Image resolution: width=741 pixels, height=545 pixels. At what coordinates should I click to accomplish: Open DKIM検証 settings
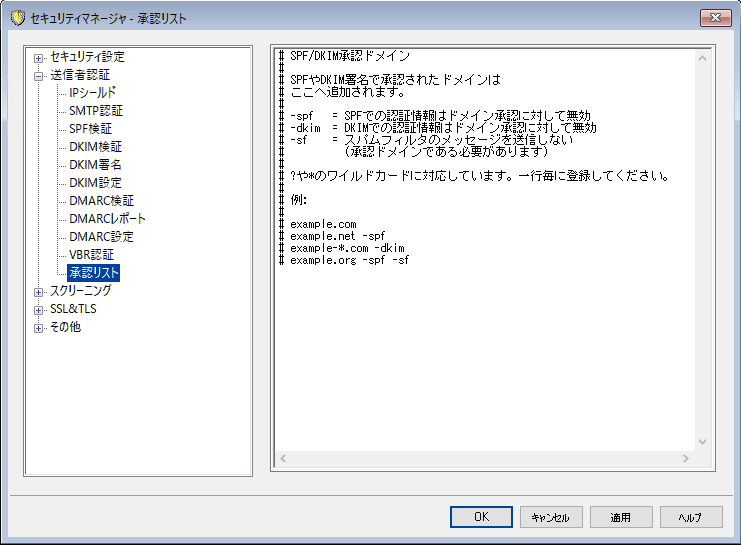point(95,147)
